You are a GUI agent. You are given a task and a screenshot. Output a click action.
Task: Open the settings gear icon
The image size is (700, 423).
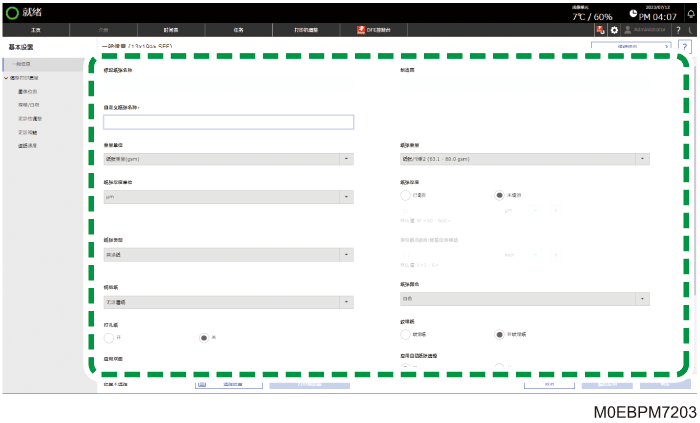click(614, 30)
